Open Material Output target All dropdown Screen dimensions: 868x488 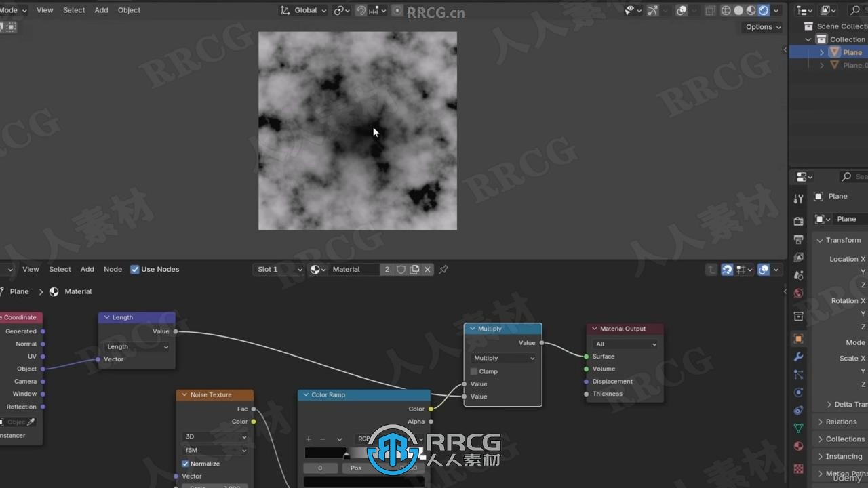click(x=625, y=344)
